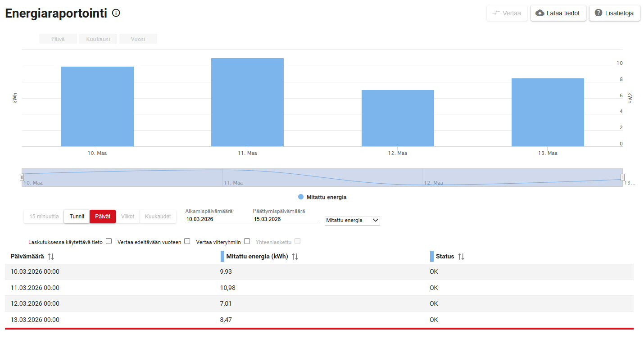Image resolution: width=644 pixels, height=339 pixels.
Task: Sort the Status column using arrows
Action: click(x=461, y=257)
